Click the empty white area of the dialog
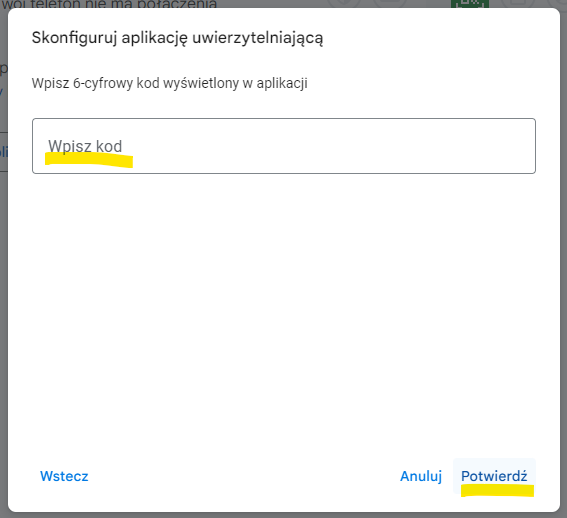This screenshot has width=567, height=518. [x=284, y=311]
